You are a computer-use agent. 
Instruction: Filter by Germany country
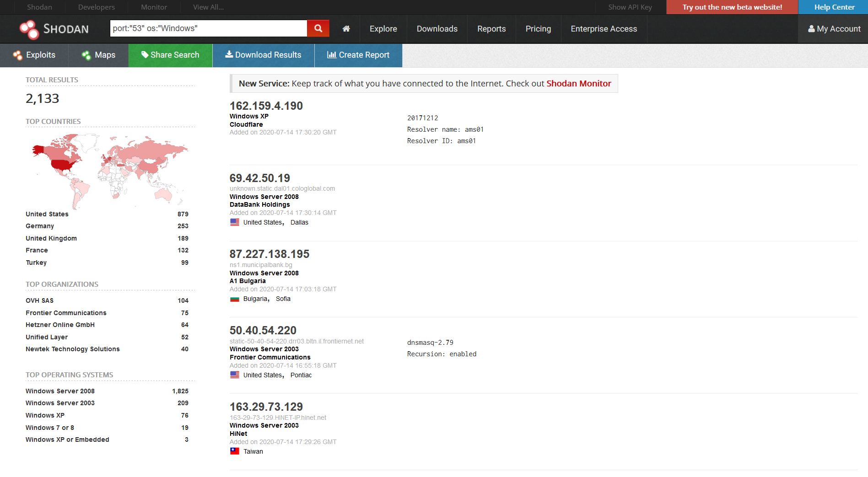40,226
